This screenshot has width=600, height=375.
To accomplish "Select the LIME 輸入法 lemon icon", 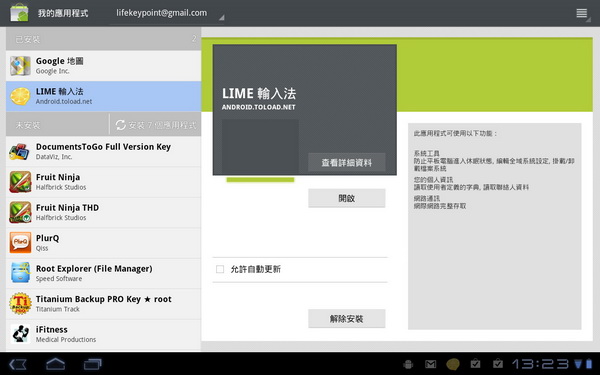I will (x=20, y=96).
